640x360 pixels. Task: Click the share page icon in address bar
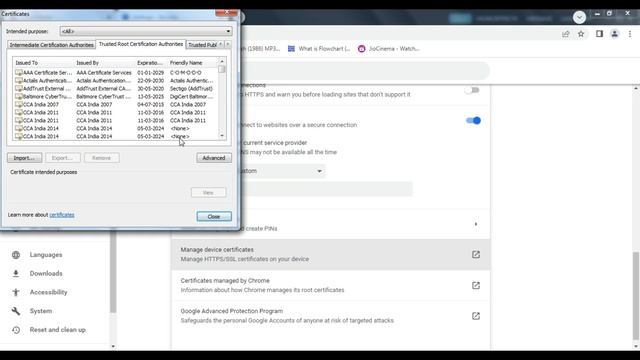pos(566,34)
